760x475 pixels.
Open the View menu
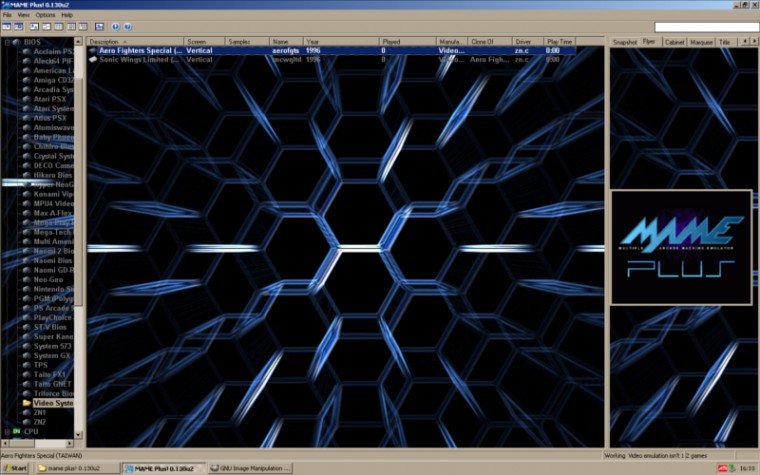(23, 15)
